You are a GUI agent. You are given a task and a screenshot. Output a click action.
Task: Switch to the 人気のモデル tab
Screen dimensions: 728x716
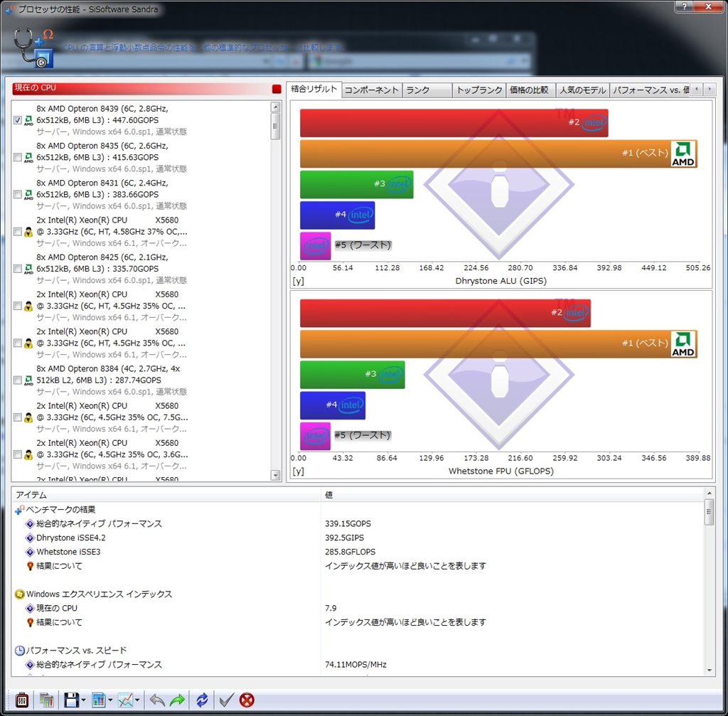pyautogui.click(x=583, y=90)
